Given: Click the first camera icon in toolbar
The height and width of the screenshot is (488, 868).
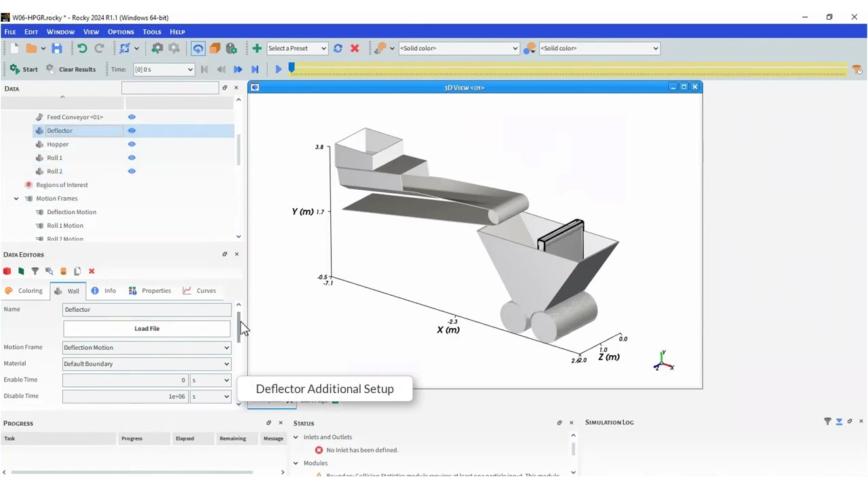Looking at the screenshot, I should pyautogui.click(x=157, y=48).
